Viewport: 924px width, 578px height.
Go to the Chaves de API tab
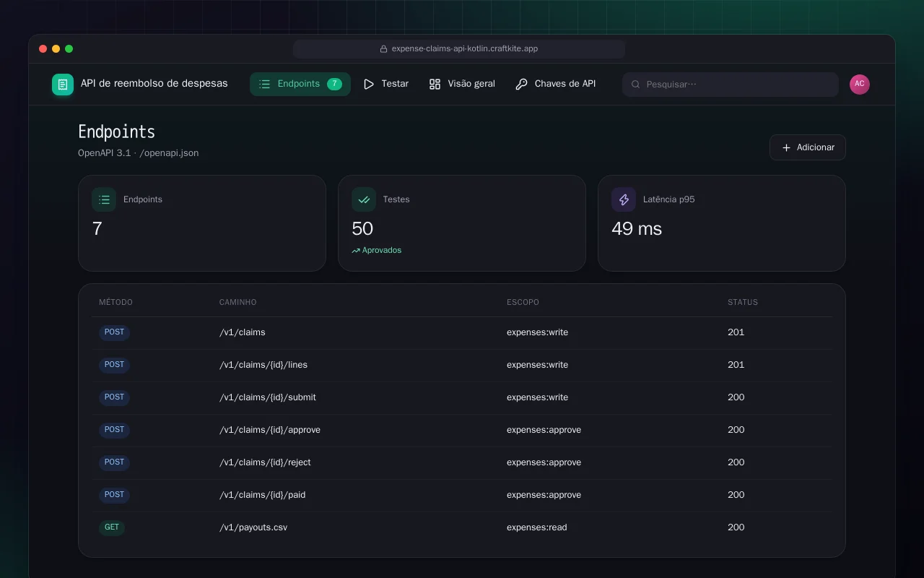(x=556, y=84)
